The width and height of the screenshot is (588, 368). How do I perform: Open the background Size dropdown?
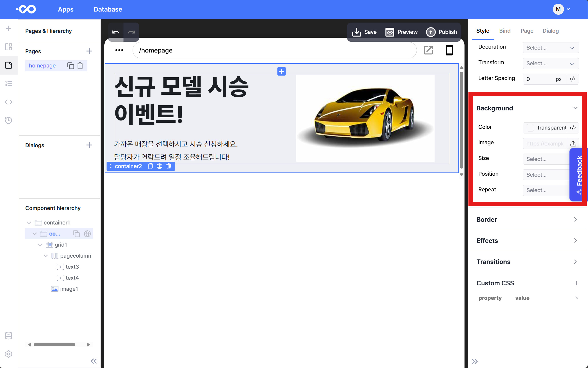click(x=546, y=159)
